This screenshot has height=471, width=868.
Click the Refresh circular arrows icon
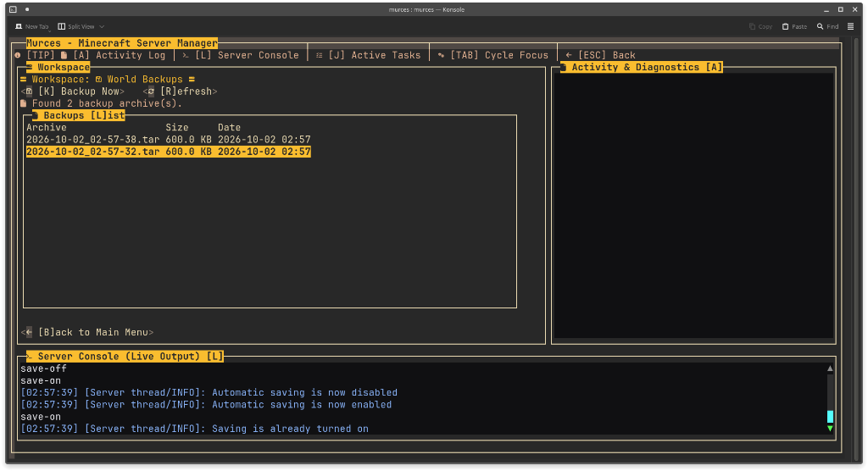pos(151,91)
